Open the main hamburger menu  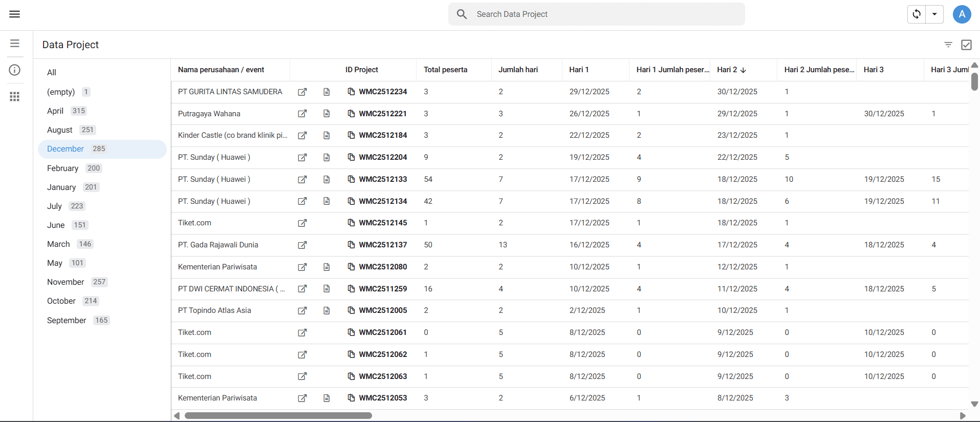[15, 14]
